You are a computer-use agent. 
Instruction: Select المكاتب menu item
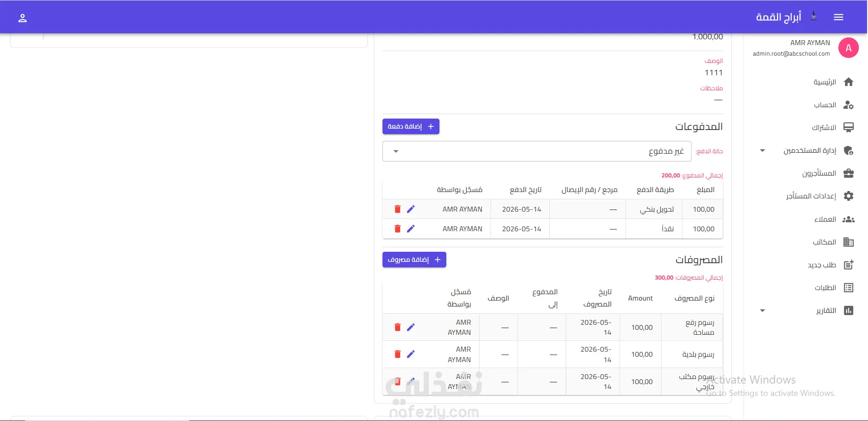[824, 242]
